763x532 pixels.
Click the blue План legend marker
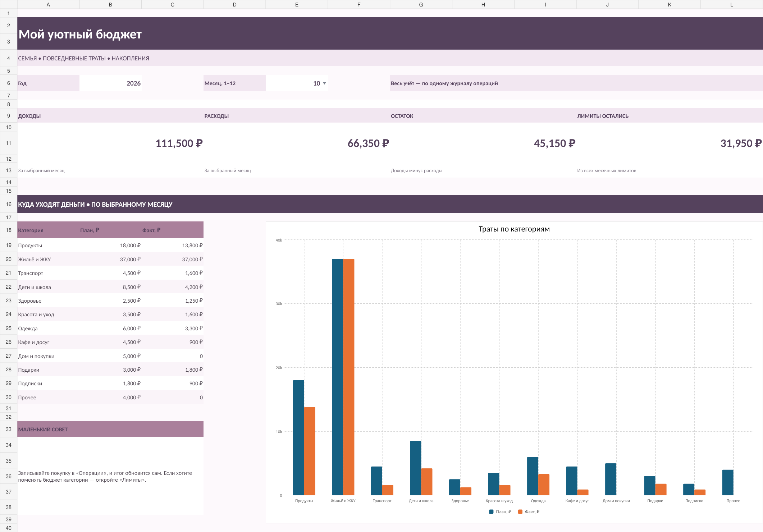[x=491, y=512]
